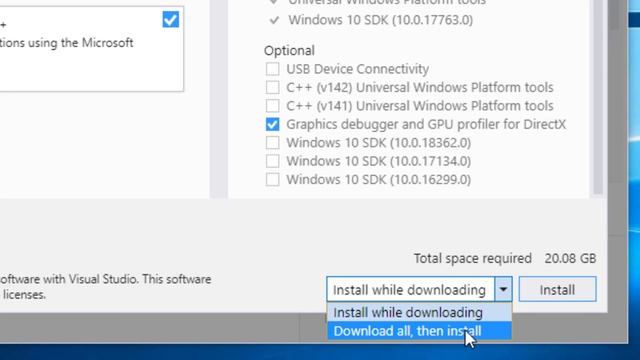Check the USB Device Connectivity option
The image size is (640, 360).
tap(273, 69)
